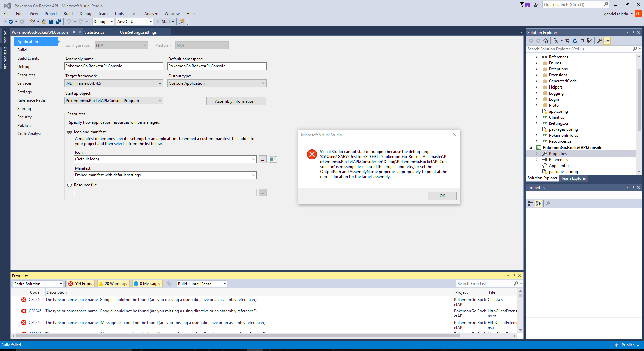Click the icon preview button beside Icon field

pos(273,159)
